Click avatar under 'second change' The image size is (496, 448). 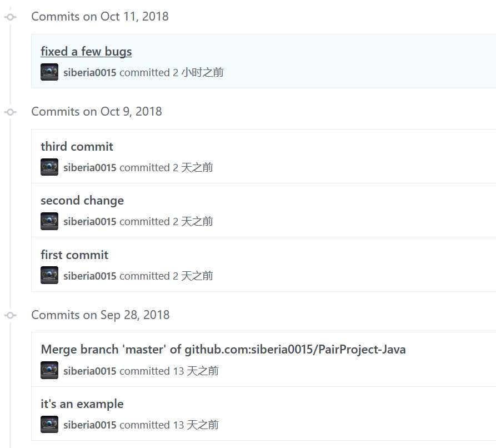[49, 221]
